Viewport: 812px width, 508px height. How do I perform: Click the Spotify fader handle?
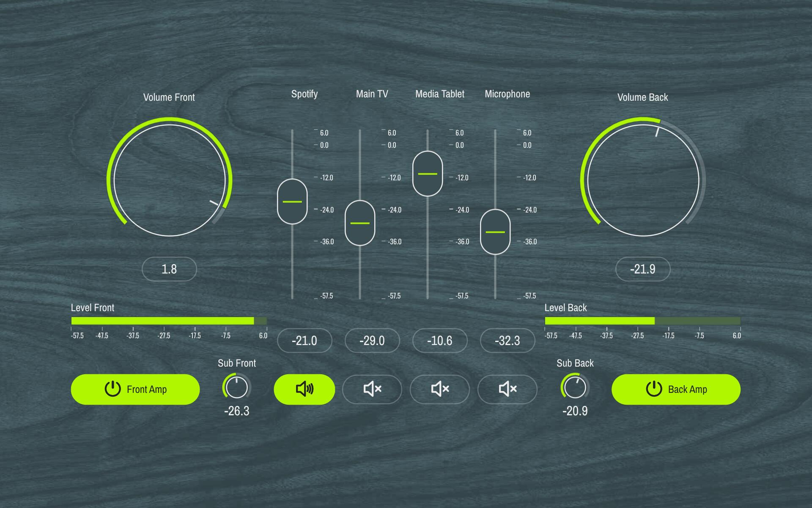pos(292,202)
